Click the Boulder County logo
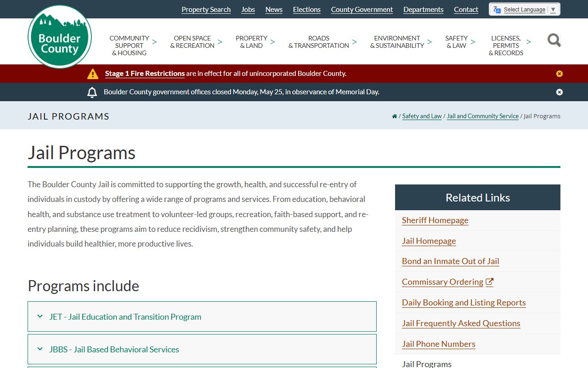 point(60,37)
